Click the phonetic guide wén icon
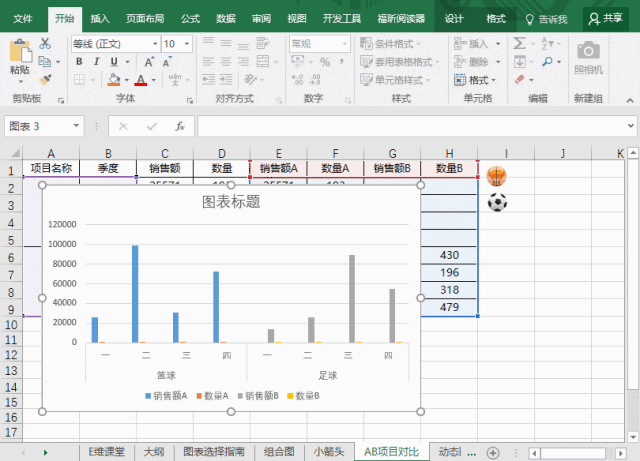This screenshot has width=640, height=461. click(175, 79)
